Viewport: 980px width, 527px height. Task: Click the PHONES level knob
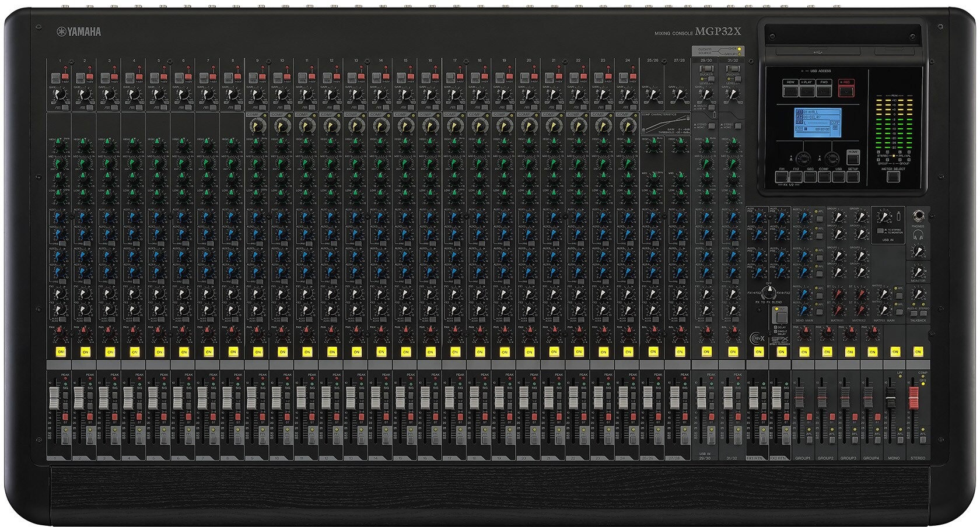coord(918,251)
